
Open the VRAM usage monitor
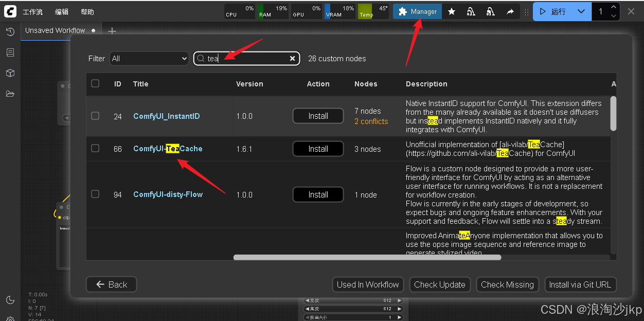tap(339, 11)
